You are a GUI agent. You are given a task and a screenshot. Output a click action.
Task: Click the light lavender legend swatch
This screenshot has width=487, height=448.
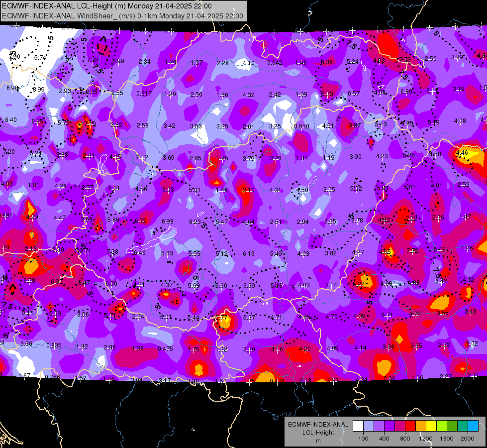pos(369,426)
